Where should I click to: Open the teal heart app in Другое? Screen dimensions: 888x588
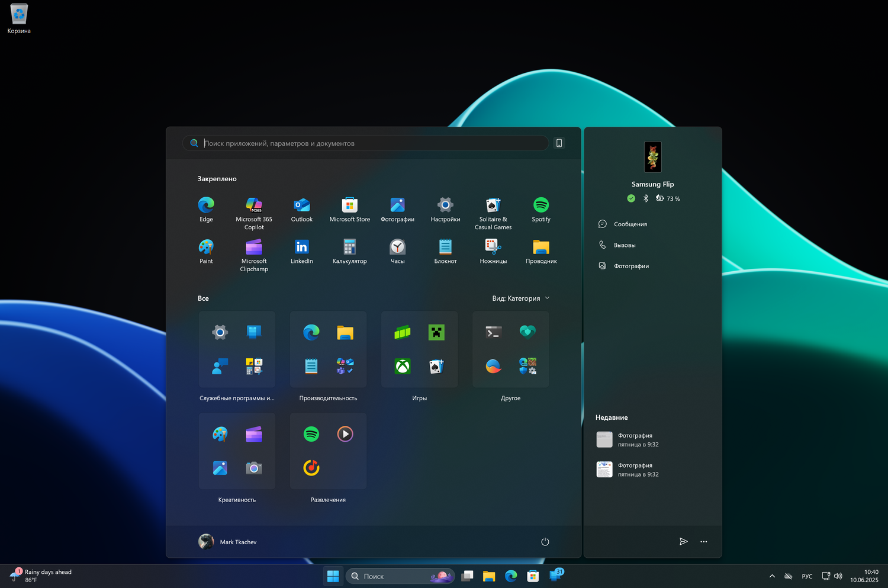coord(527,332)
